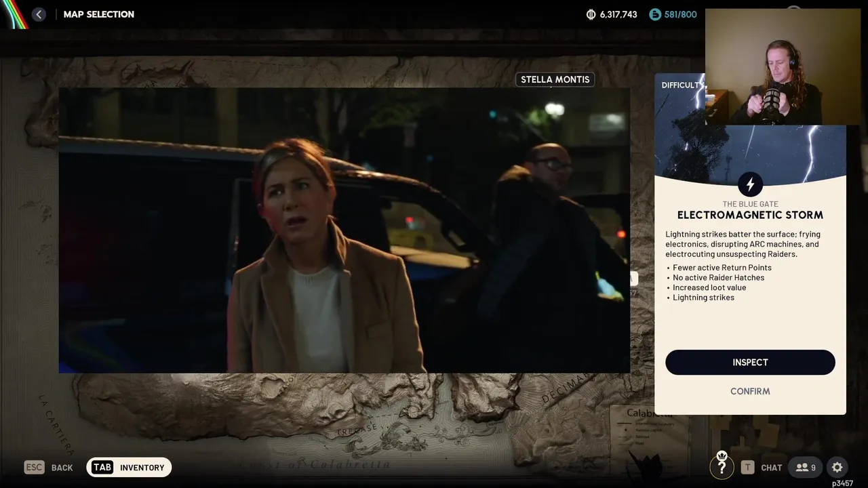This screenshot has width=868, height=488.
Task: Click the ESC key icon
Action: coord(34,467)
